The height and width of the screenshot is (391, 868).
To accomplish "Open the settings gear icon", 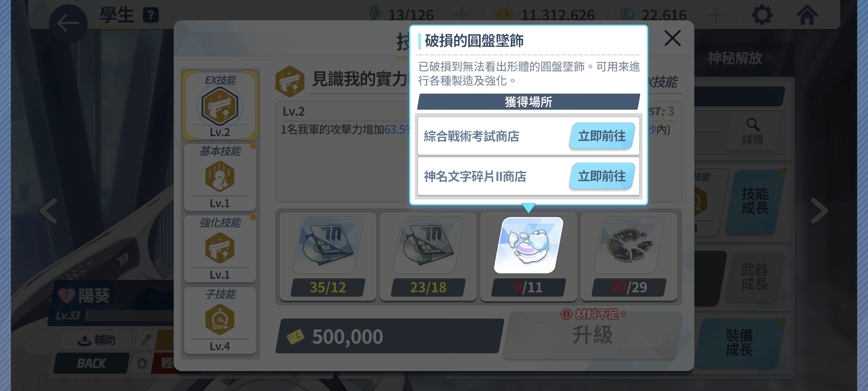I will 762,15.
